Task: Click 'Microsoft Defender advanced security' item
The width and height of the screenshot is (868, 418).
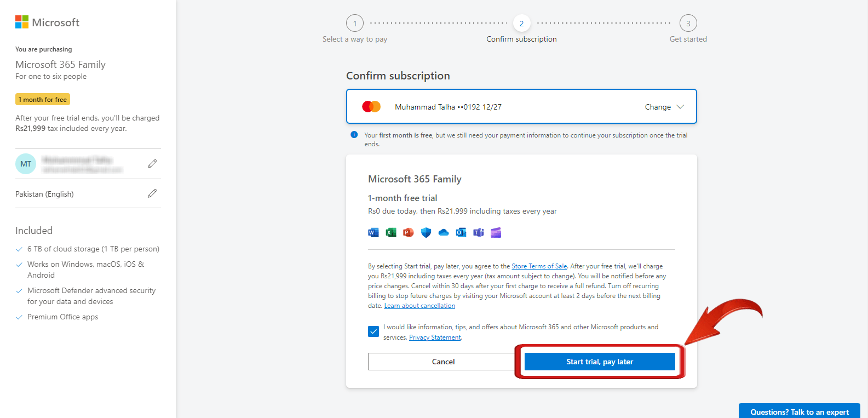Action: 91,296
